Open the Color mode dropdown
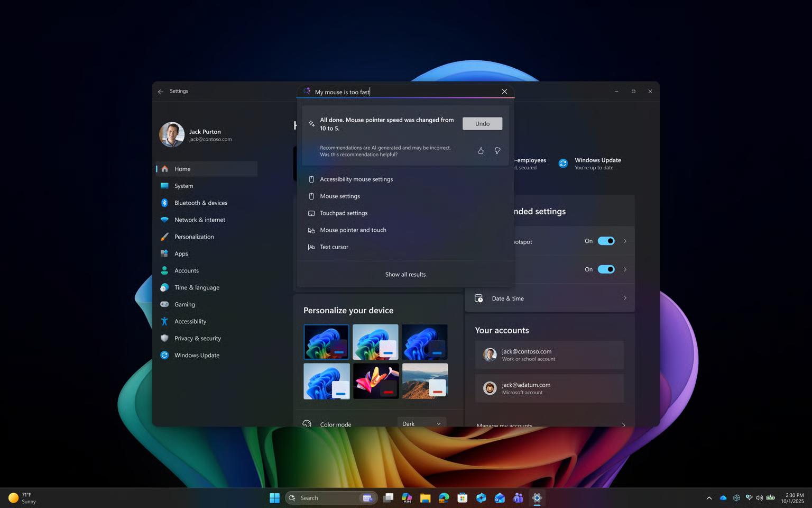812x508 pixels. tap(421, 423)
